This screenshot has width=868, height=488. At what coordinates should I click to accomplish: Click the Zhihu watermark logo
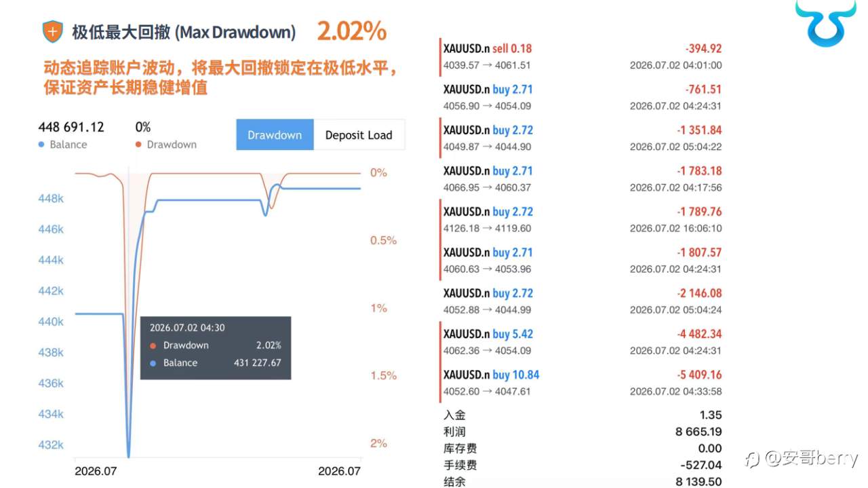(x=753, y=459)
